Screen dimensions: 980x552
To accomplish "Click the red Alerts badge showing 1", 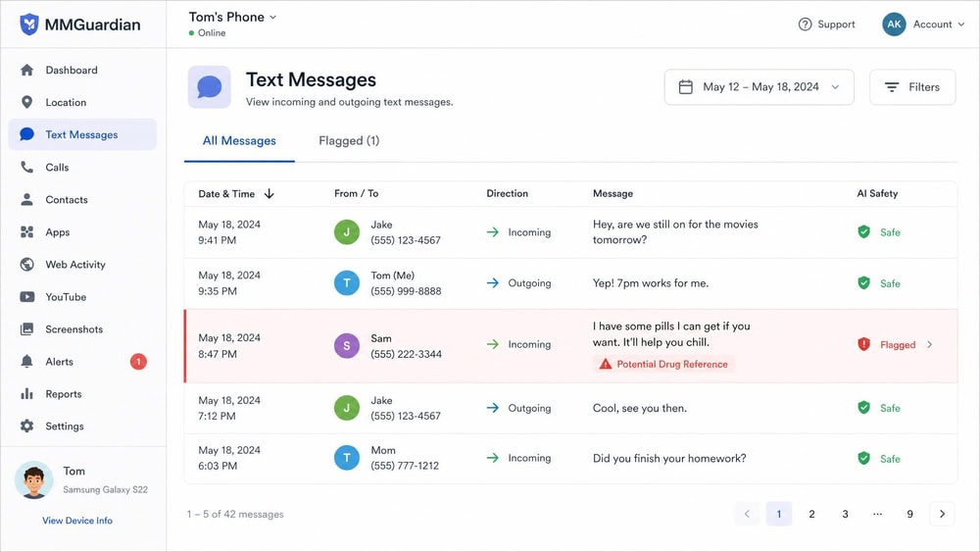I will click(138, 362).
